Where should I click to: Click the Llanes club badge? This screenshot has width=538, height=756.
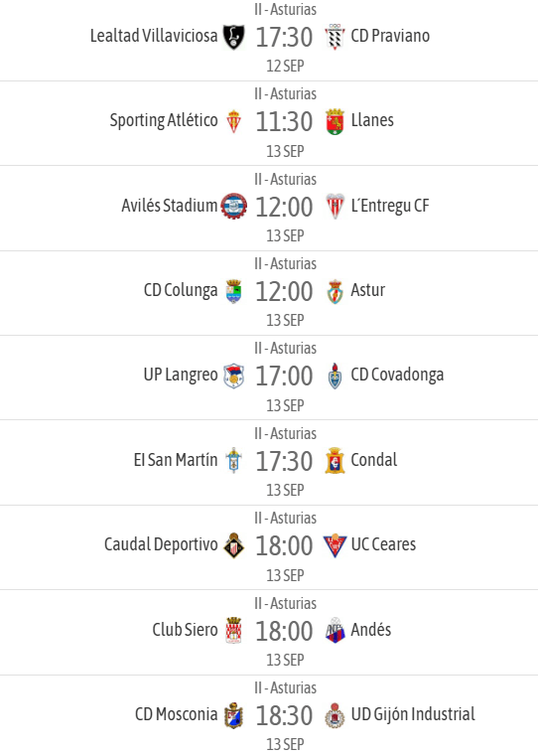tap(335, 121)
